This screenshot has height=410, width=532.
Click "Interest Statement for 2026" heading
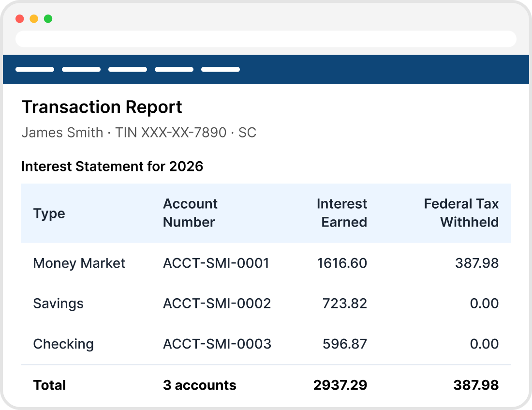click(x=112, y=167)
